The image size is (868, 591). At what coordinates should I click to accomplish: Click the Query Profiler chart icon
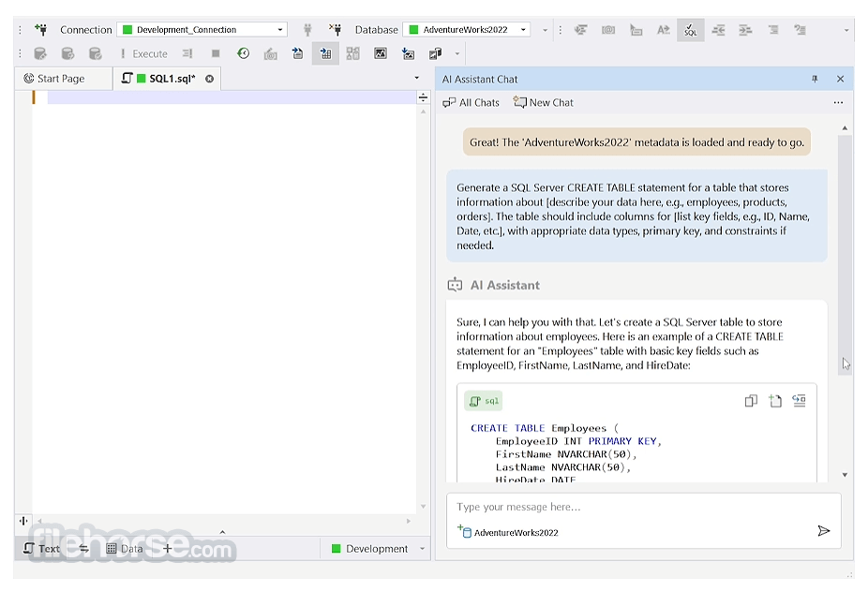coord(381,53)
